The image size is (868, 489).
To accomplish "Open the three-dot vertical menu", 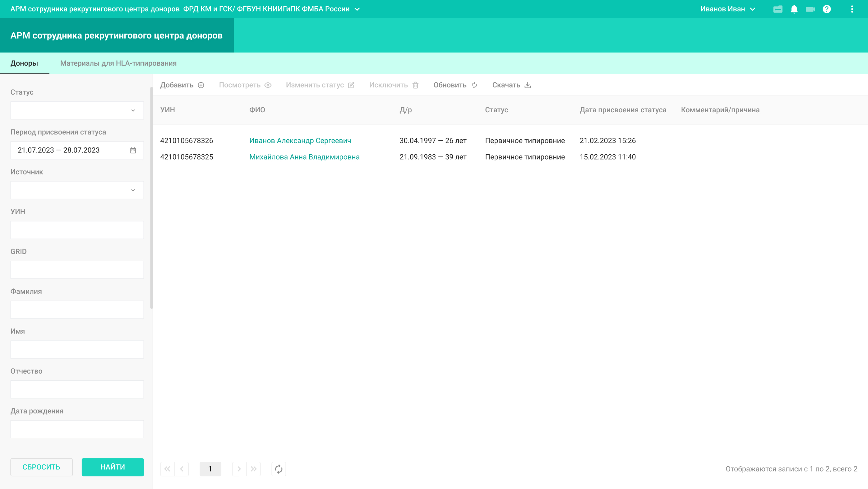I will click(x=852, y=9).
